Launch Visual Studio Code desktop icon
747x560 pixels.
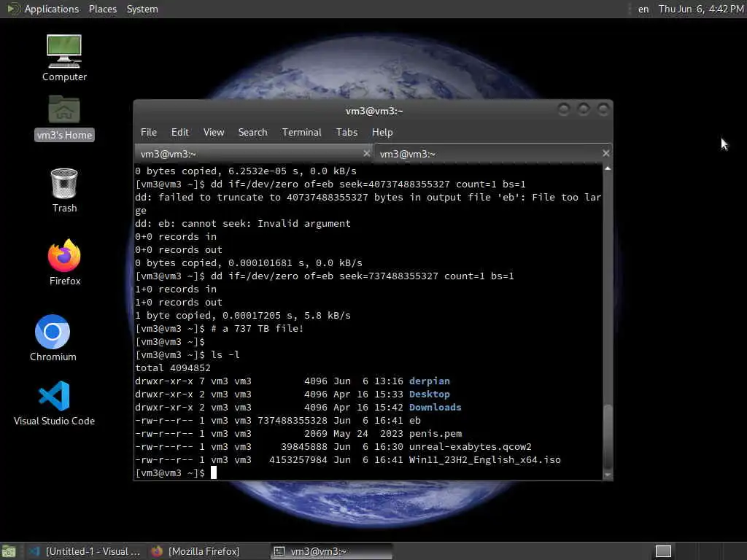point(54,402)
